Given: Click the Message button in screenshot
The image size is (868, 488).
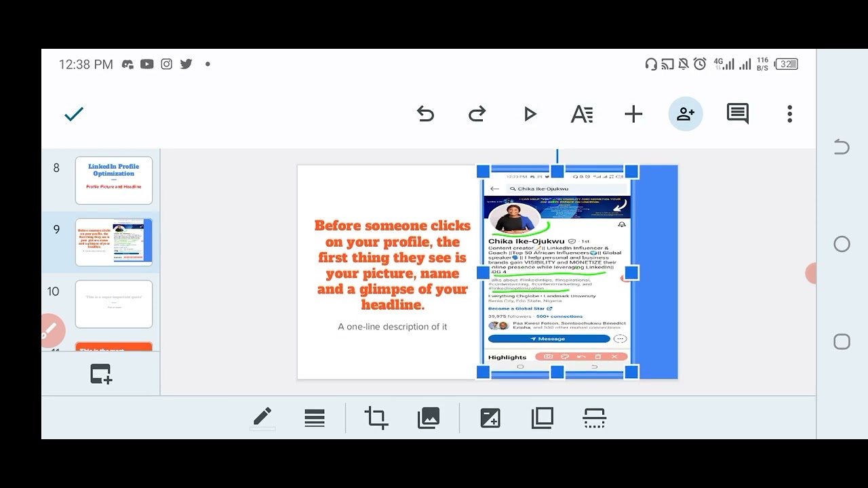Looking at the screenshot, I should 548,339.
